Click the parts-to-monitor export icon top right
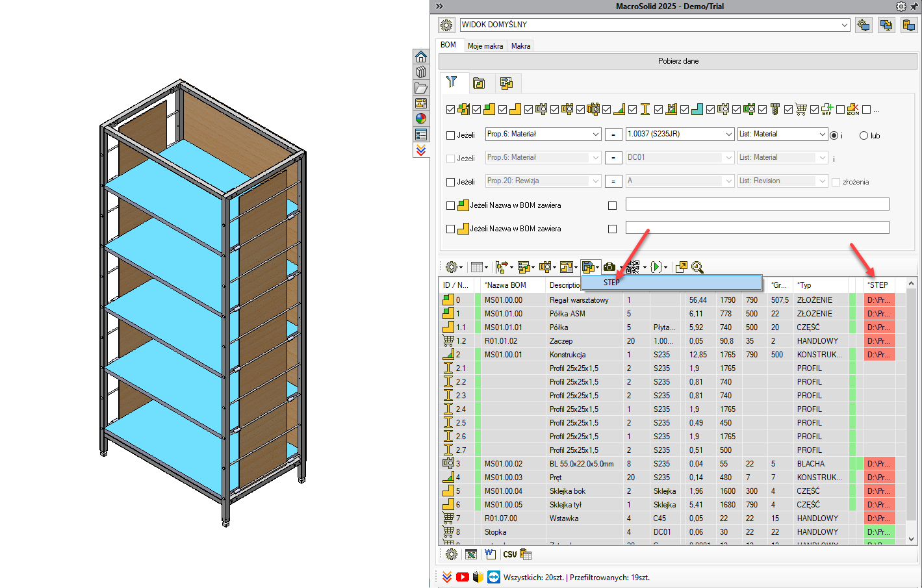Image resolution: width=922 pixels, height=588 pixels. tap(886, 25)
